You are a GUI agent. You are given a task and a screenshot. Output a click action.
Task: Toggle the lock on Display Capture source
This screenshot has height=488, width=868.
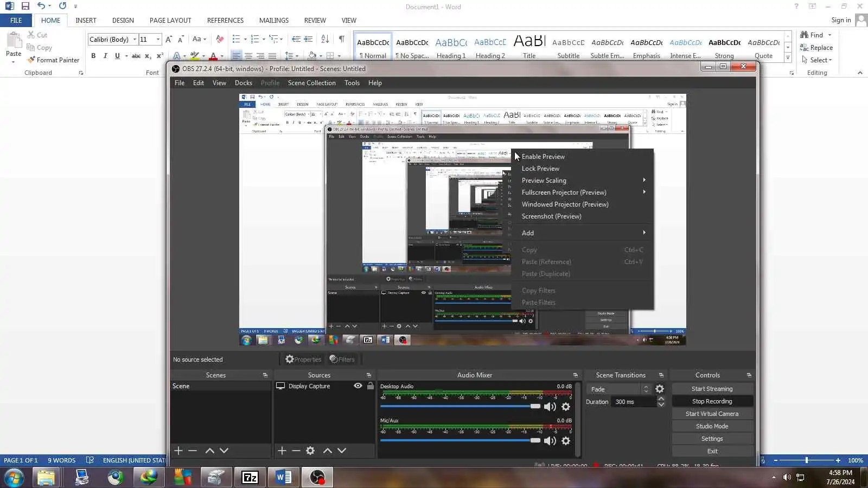[371, 386]
